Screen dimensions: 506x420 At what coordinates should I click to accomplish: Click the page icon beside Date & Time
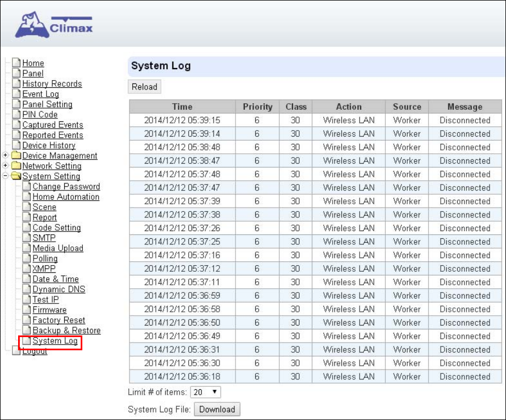pyautogui.click(x=27, y=279)
